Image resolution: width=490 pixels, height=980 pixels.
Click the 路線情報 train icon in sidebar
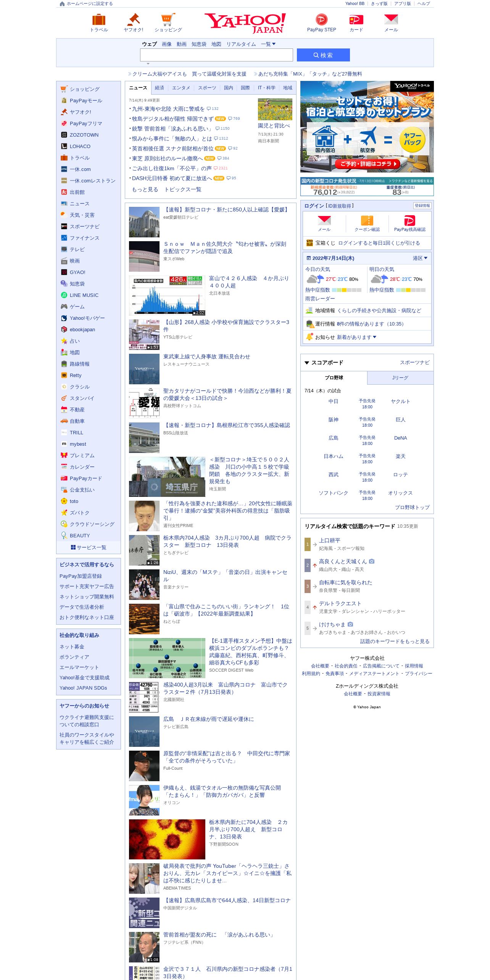(64, 364)
